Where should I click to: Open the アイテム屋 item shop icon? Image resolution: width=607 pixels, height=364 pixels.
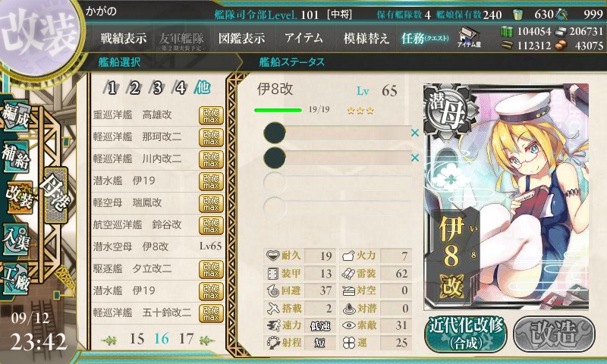pyautogui.click(x=469, y=38)
